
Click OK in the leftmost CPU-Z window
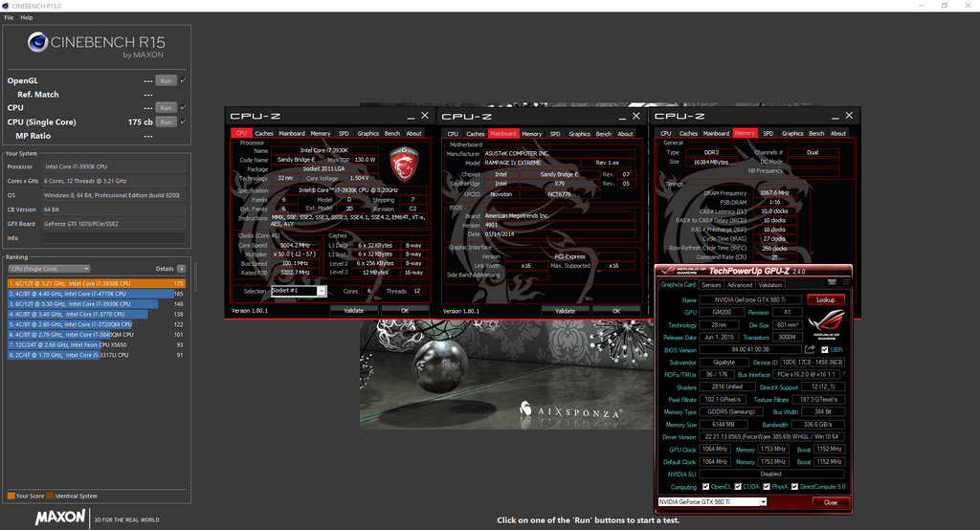tap(405, 311)
